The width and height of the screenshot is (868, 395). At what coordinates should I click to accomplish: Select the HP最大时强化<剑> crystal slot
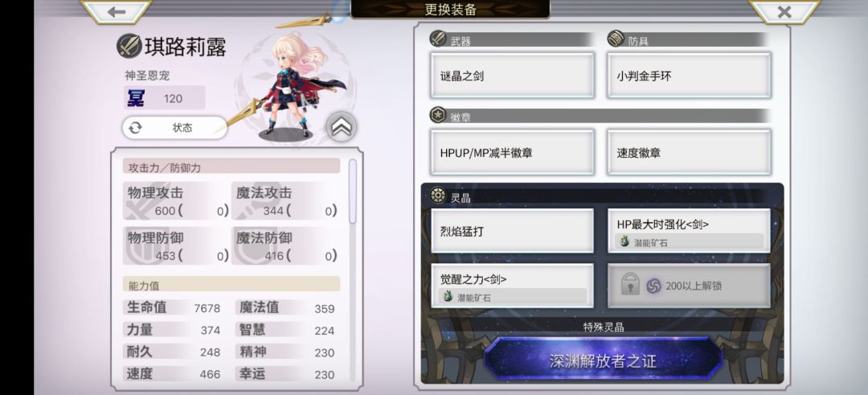[689, 231]
